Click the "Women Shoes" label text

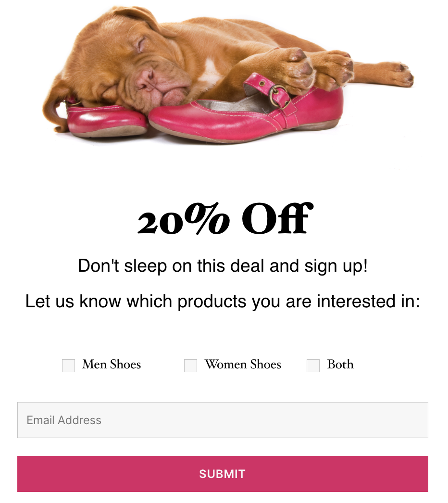(x=243, y=365)
